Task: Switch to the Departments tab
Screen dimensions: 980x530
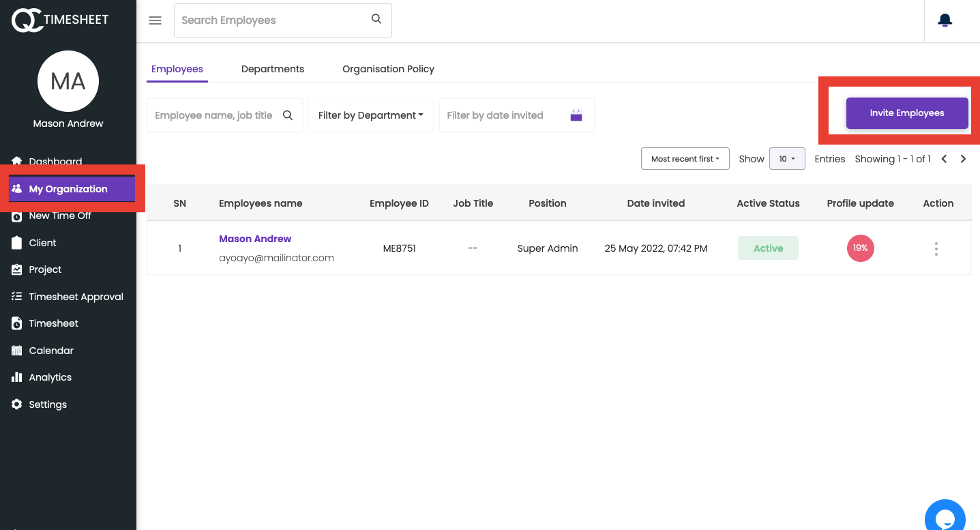Action: coord(272,68)
